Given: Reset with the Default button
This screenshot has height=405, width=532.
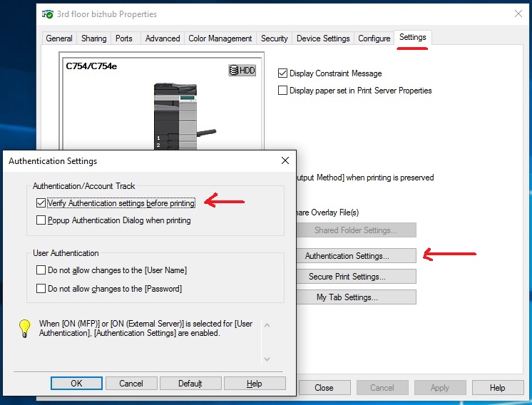Looking at the screenshot, I should pos(190,383).
